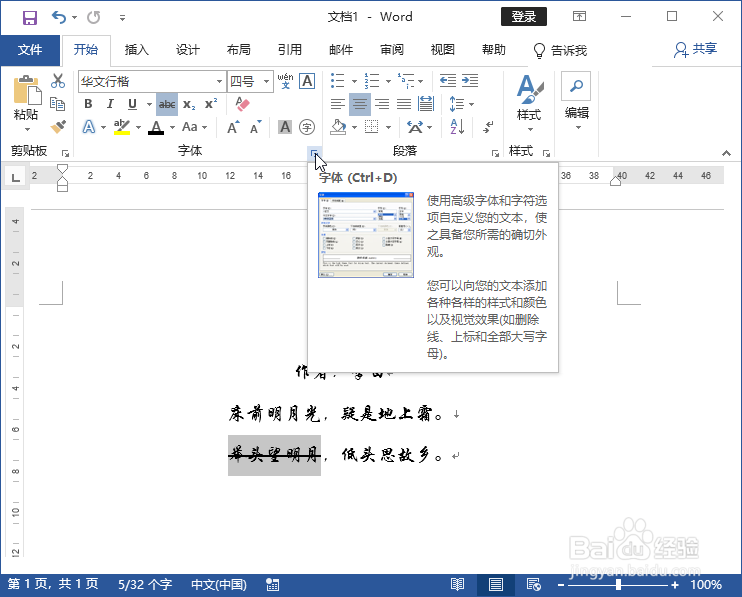Copy selection with the copy icon
The height and width of the screenshot is (597, 742).
pyautogui.click(x=58, y=104)
